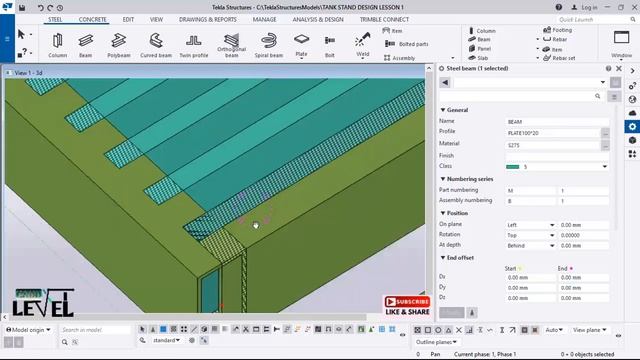Open At depth Behind dropdown

tap(531, 246)
